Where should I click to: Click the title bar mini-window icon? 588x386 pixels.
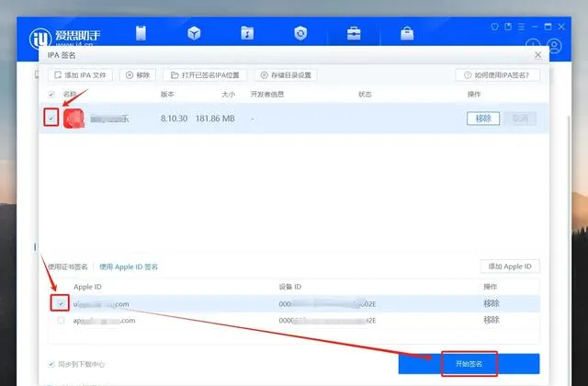[x=508, y=27]
